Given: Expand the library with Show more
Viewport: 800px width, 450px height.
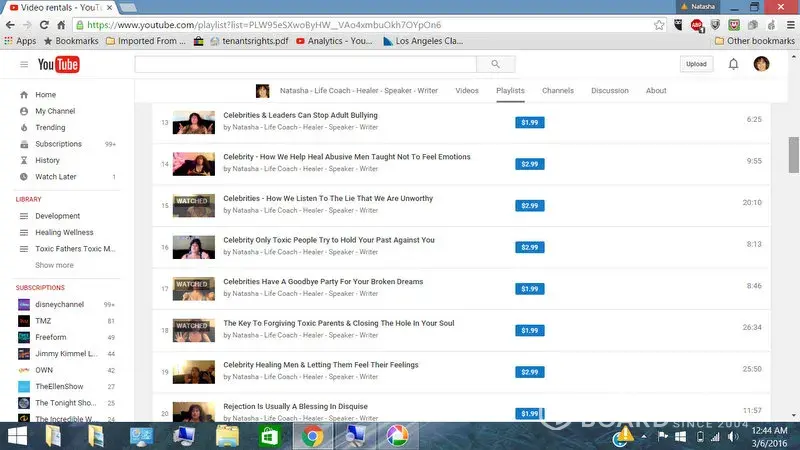Looking at the screenshot, I should [54, 265].
